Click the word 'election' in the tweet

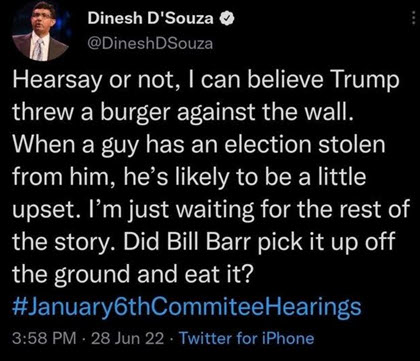pos(263,144)
